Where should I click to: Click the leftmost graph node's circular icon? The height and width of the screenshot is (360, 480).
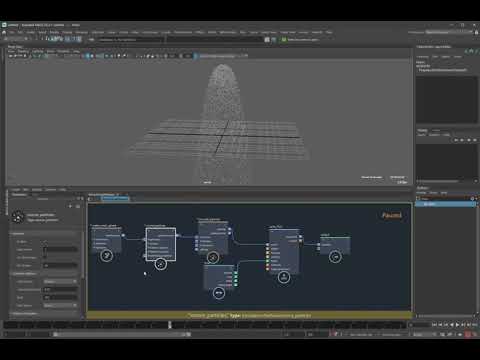coord(107,256)
